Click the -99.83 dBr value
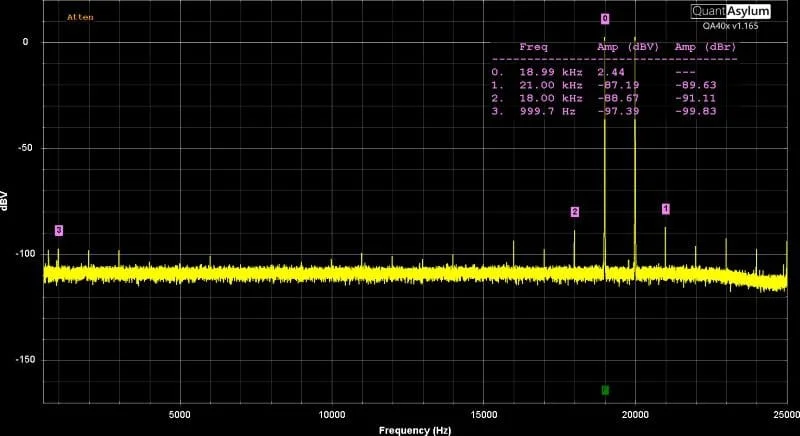The height and width of the screenshot is (436, 800). tap(695, 111)
